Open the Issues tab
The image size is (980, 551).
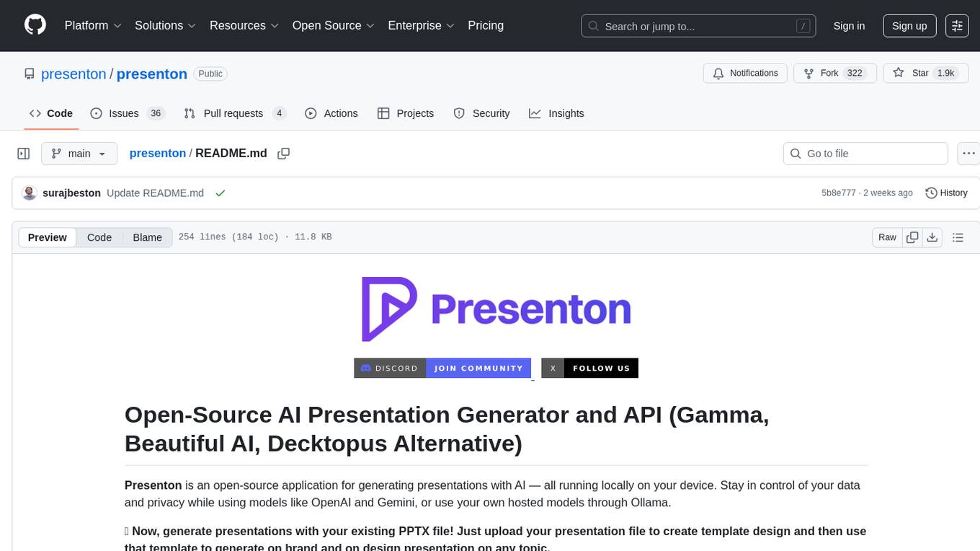click(128, 113)
